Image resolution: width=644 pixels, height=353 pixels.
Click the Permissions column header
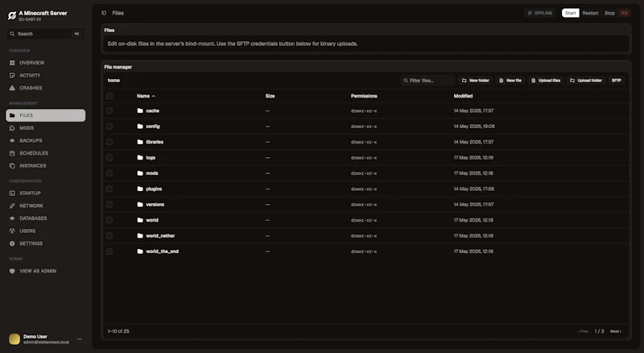pyautogui.click(x=364, y=96)
